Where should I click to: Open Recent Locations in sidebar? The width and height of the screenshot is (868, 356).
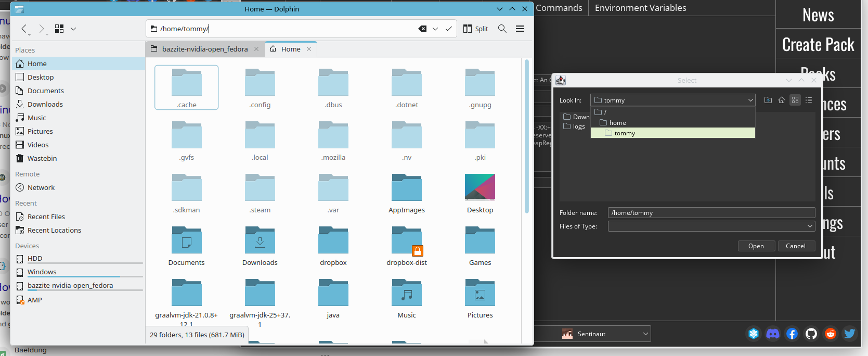[x=78, y=230]
